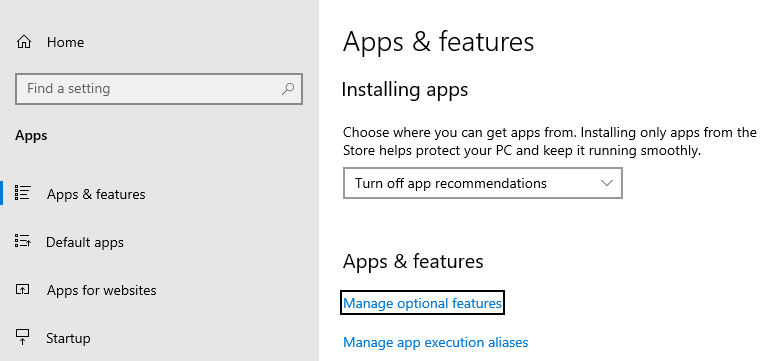Click the Startup sidebar icon
This screenshot has width=775, height=361.
click(x=23, y=338)
